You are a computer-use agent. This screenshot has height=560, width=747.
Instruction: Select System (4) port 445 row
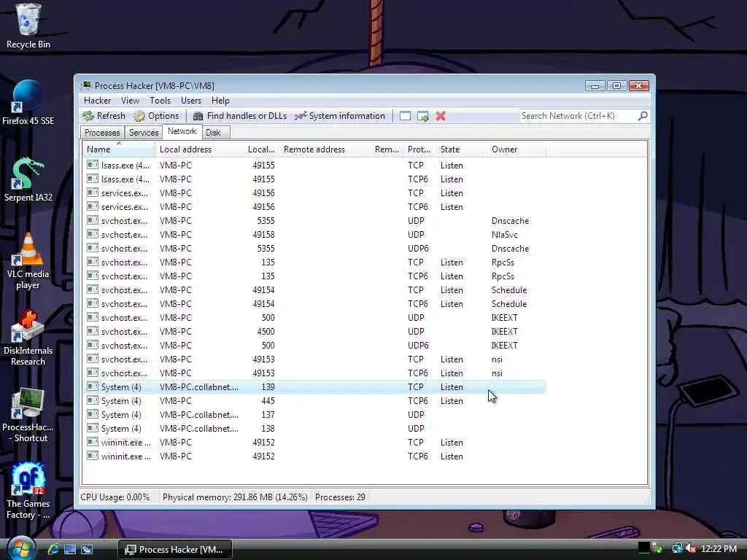pos(314,400)
